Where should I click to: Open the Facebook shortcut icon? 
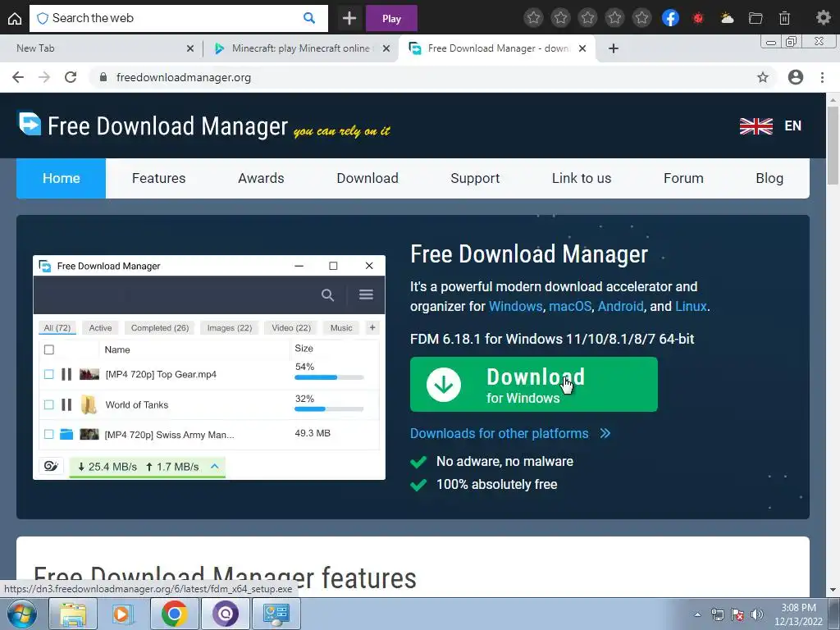[670, 18]
